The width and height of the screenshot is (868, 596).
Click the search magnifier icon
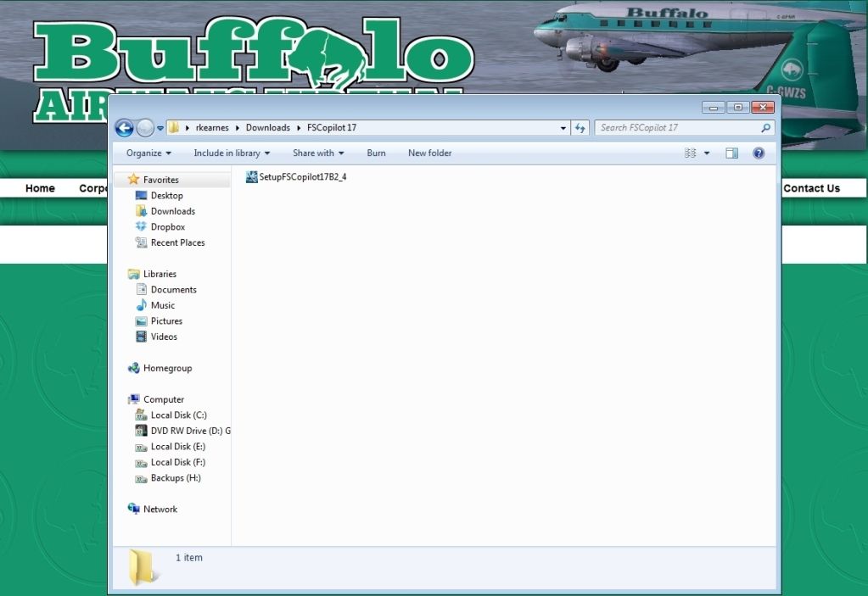tap(765, 128)
